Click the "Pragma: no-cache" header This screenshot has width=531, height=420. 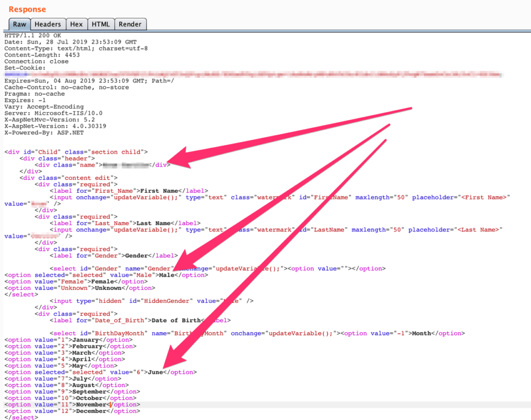pyautogui.click(x=35, y=94)
